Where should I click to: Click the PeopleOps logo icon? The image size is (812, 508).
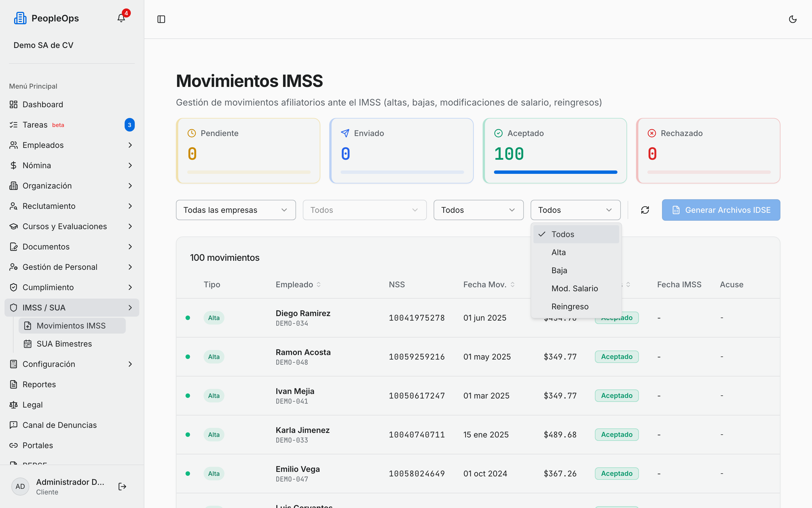coord(20,18)
